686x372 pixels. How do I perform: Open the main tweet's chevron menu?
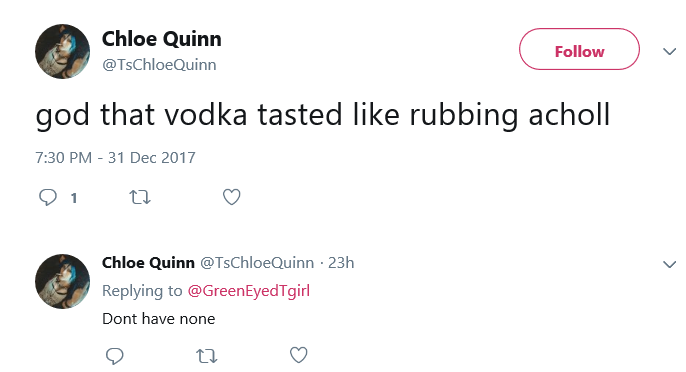pyautogui.click(x=669, y=52)
